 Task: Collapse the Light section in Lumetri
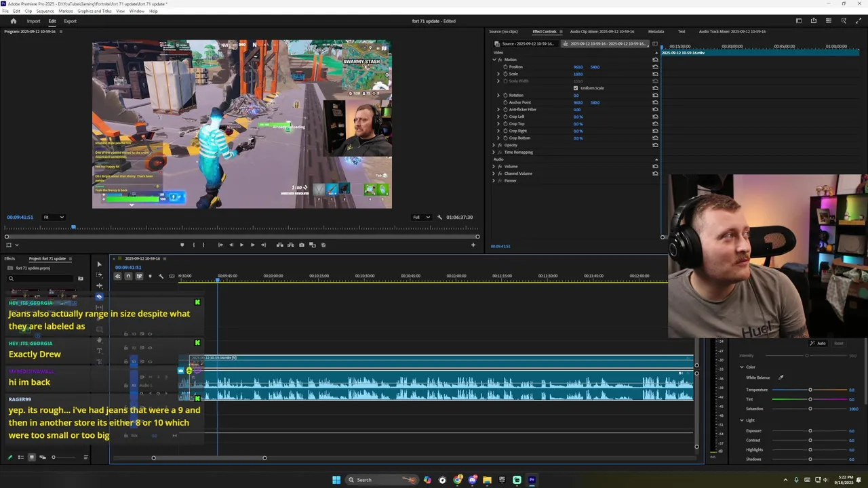click(x=742, y=420)
